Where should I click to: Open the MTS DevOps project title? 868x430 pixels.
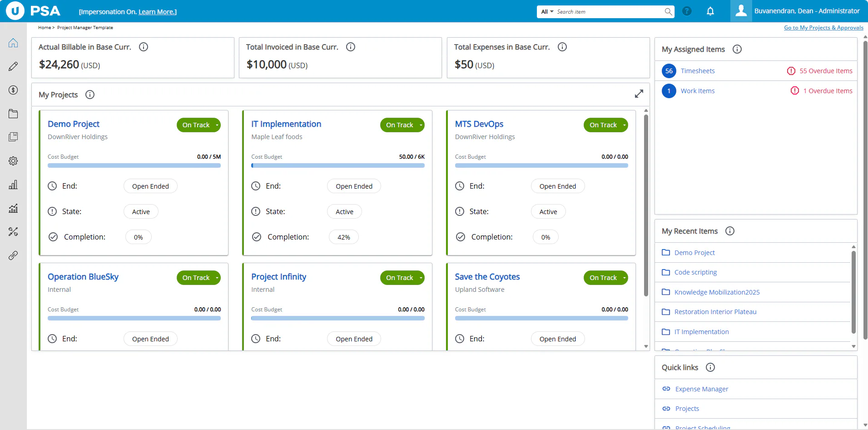(x=479, y=124)
